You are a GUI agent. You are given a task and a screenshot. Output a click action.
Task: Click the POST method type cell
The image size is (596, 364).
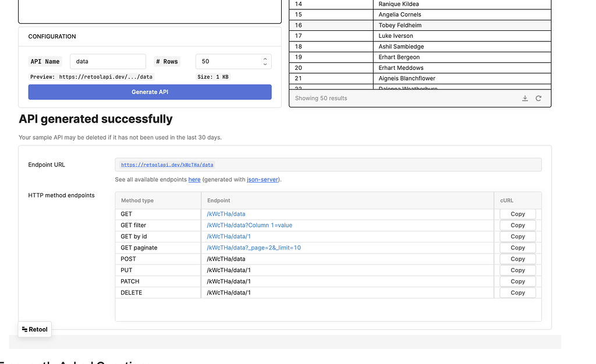point(158,259)
